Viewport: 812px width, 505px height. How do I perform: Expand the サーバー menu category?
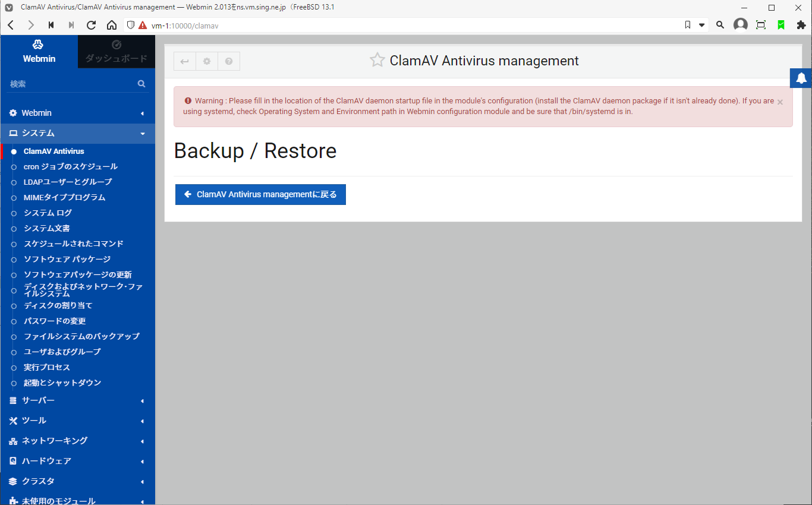coord(77,401)
